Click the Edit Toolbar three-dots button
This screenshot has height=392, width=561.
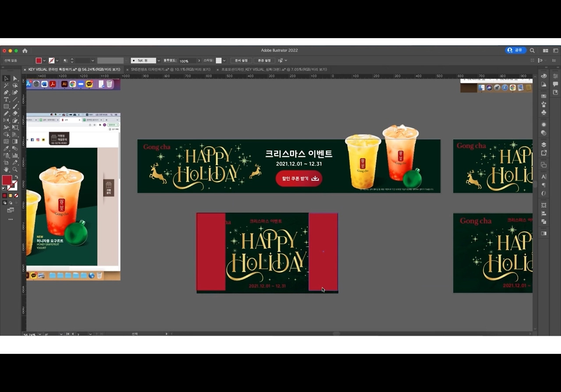coord(11,219)
